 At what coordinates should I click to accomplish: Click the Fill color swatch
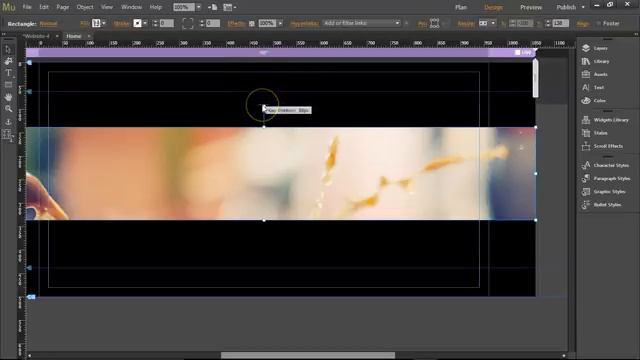pos(96,23)
